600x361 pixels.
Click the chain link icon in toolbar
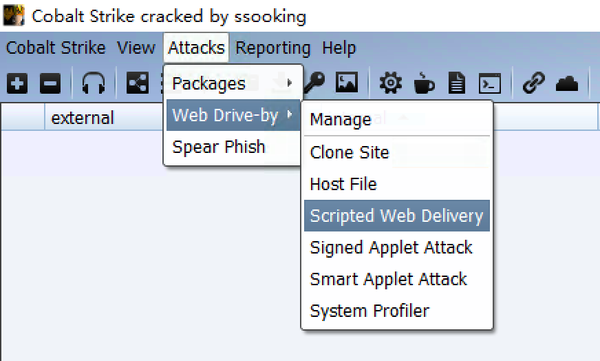coord(534,83)
